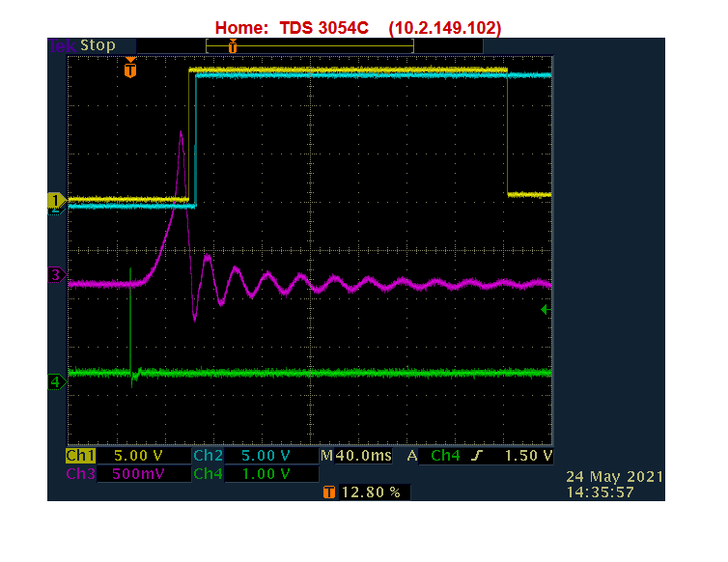The image size is (728, 562).
Task: Click the orange trigger position marker
Action: click(x=131, y=69)
